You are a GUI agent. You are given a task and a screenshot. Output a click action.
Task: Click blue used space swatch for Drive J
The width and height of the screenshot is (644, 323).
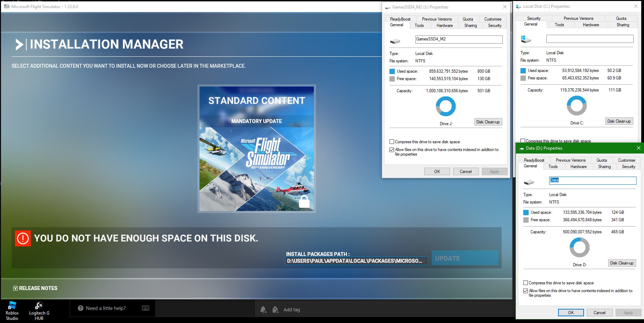click(x=392, y=71)
